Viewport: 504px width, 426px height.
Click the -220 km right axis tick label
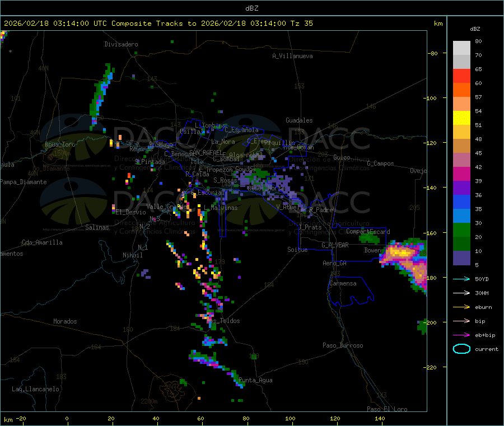tap(430, 368)
